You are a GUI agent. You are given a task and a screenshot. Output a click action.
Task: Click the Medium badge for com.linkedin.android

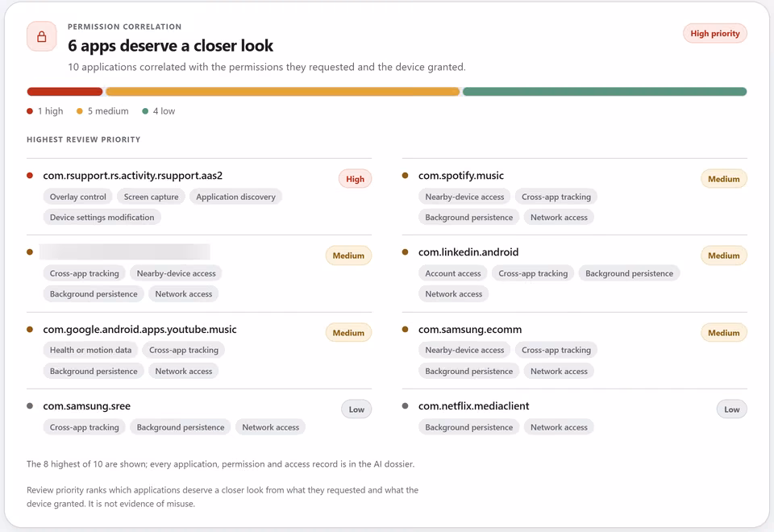click(x=724, y=256)
